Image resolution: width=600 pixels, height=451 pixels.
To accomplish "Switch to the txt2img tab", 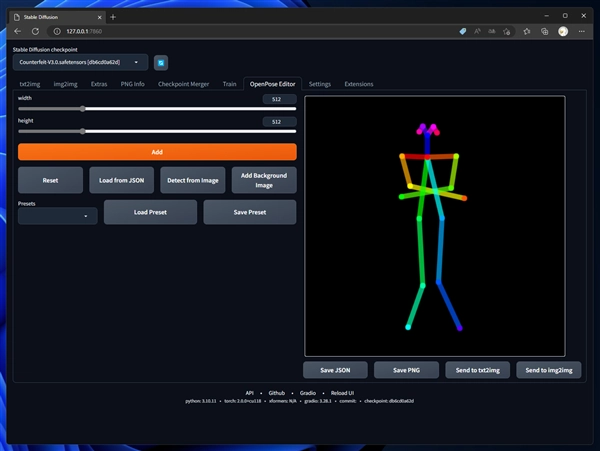I will tap(32, 84).
